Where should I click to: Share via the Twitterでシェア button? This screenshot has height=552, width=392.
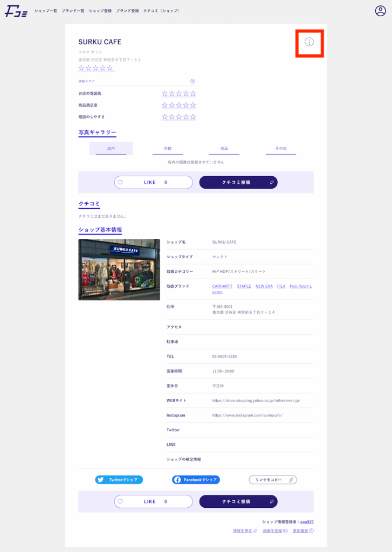pyautogui.click(x=119, y=480)
